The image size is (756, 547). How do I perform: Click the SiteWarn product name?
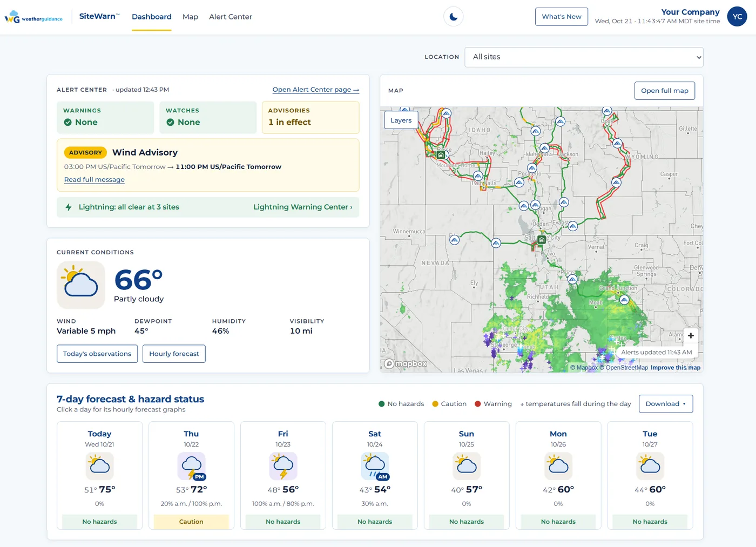click(x=99, y=16)
